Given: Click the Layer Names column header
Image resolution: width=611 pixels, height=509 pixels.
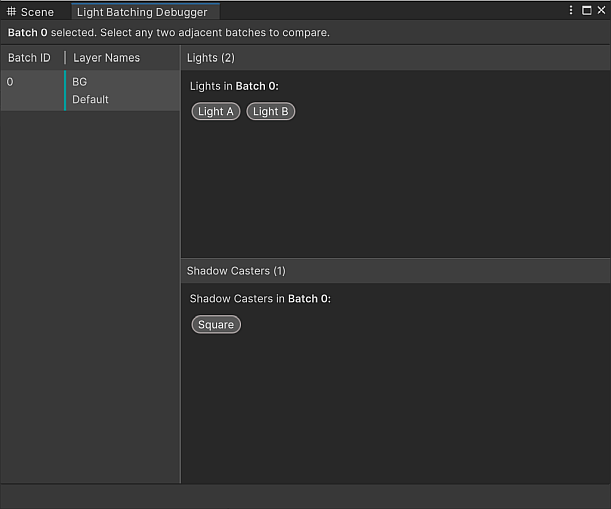Looking at the screenshot, I should click(107, 58).
